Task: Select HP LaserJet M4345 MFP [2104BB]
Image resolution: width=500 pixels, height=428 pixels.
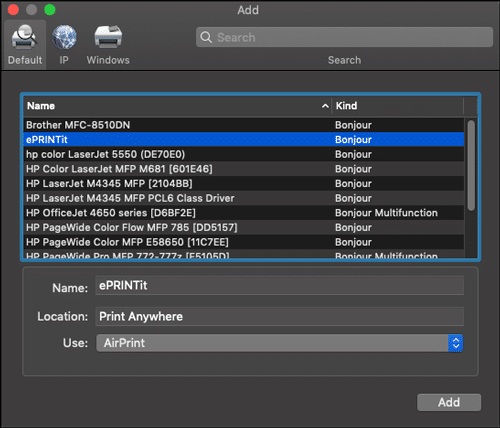Action: (x=244, y=184)
